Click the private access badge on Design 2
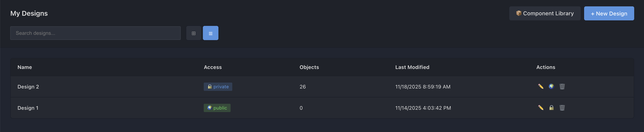 tap(218, 87)
